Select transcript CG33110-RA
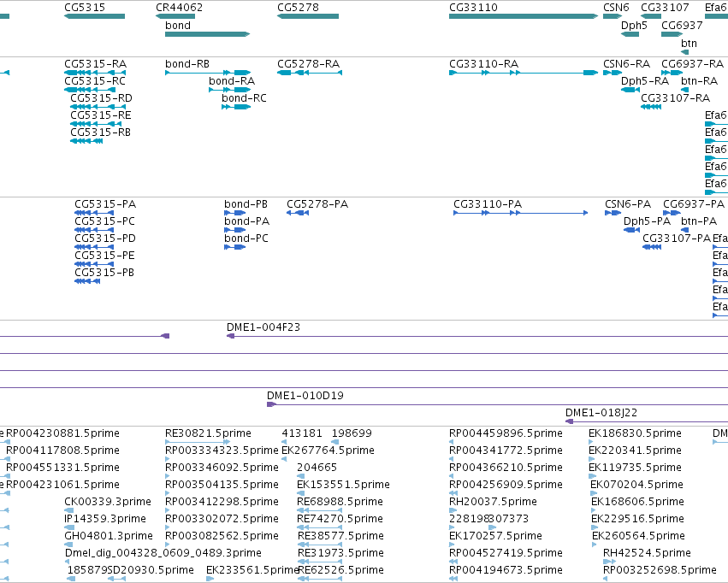The image size is (728, 583). coord(524,73)
